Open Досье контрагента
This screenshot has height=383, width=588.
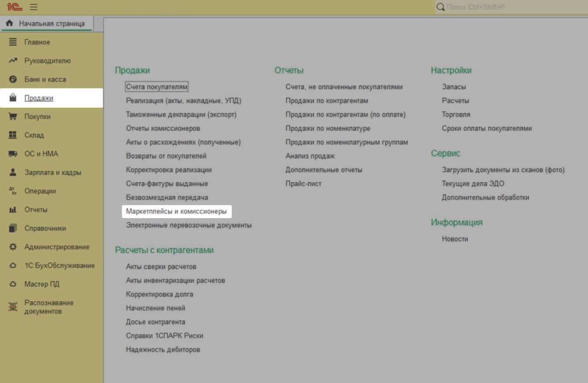(x=156, y=322)
